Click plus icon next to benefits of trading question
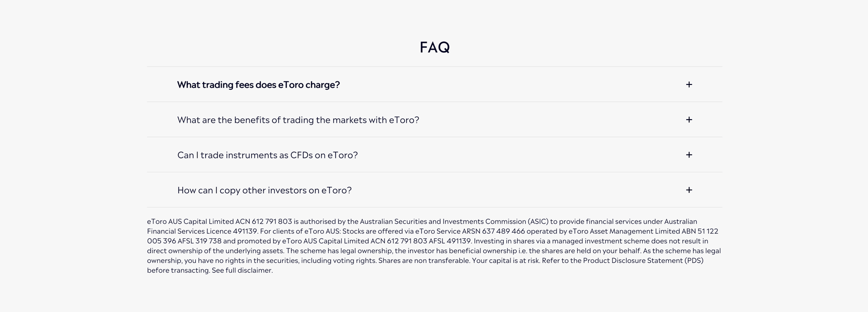The image size is (868, 312). pyautogui.click(x=689, y=120)
